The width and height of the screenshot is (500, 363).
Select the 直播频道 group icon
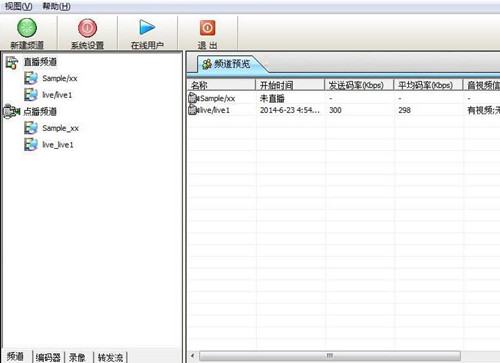pyautogui.click(x=12, y=62)
